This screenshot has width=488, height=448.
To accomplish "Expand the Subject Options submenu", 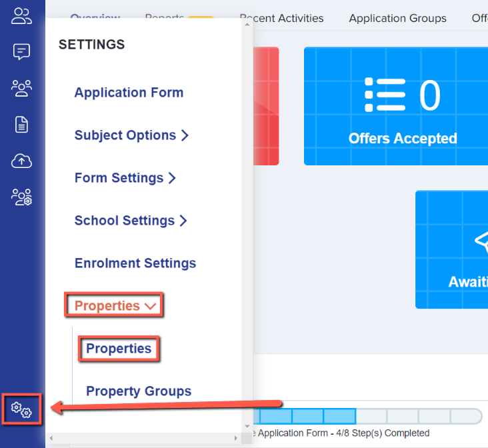I will tap(131, 135).
